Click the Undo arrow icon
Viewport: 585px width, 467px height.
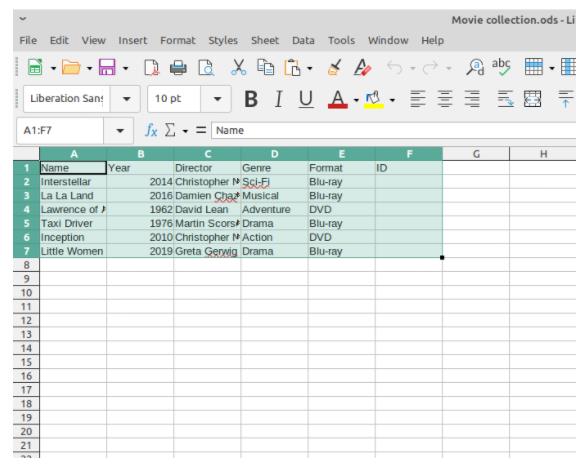(x=394, y=68)
